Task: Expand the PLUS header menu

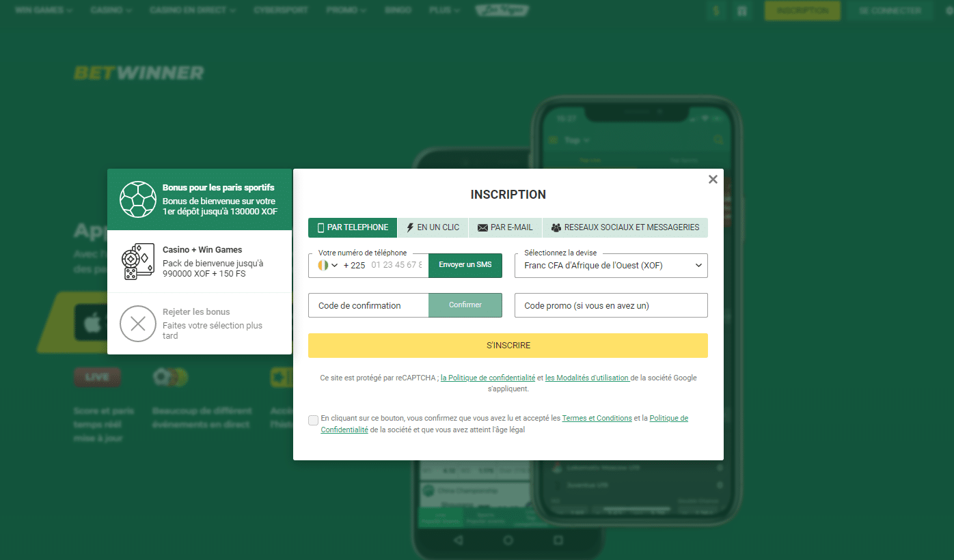Action: [444, 11]
